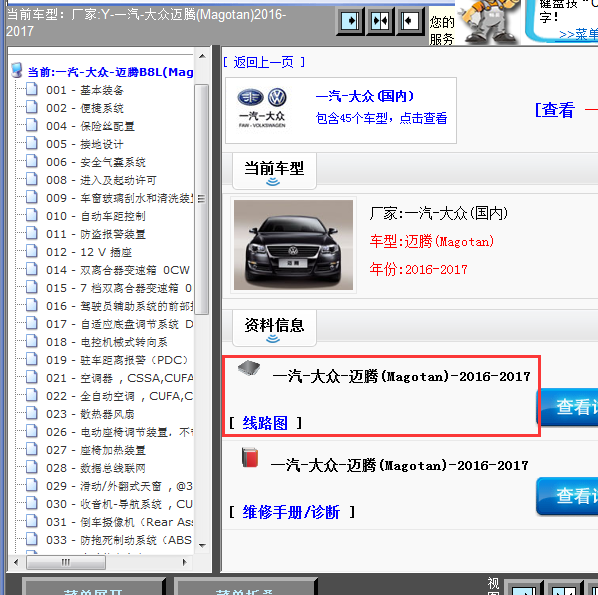The width and height of the screenshot is (598, 595).
Task: Open 016 - 驾驶员辅助系统的前部 item
Action: pyautogui.click(x=120, y=306)
